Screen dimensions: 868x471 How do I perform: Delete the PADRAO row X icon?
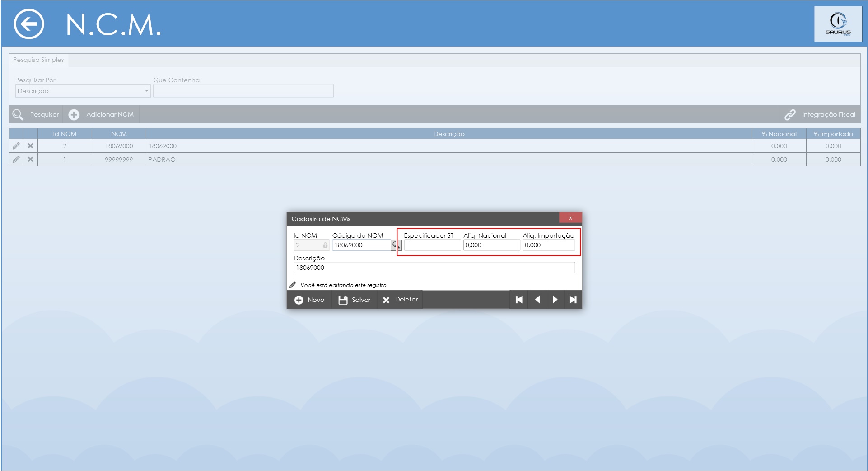point(30,160)
